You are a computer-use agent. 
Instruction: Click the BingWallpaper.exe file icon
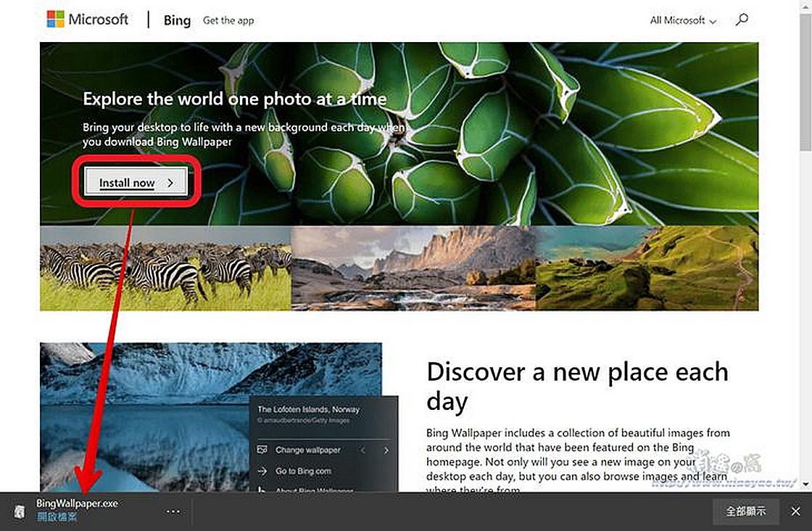point(19,511)
